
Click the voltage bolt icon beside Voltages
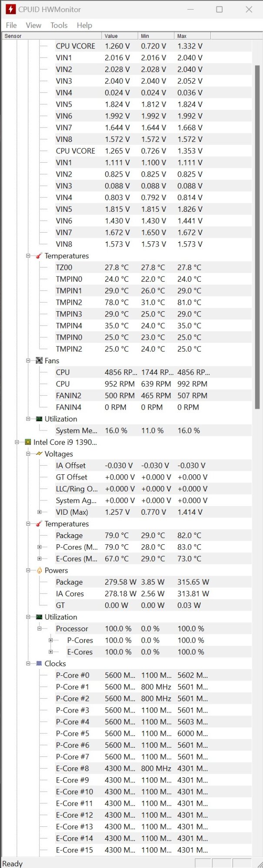pyautogui.click(x=39, y=454)
